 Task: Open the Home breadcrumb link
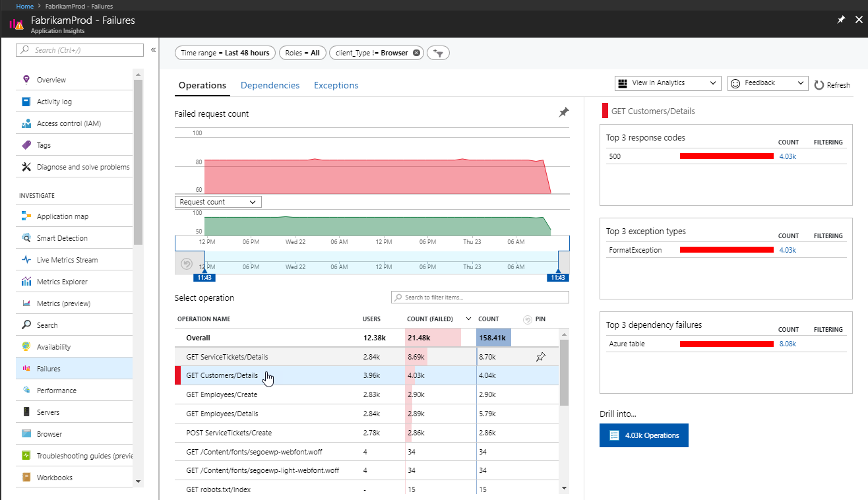coord(24,6)
